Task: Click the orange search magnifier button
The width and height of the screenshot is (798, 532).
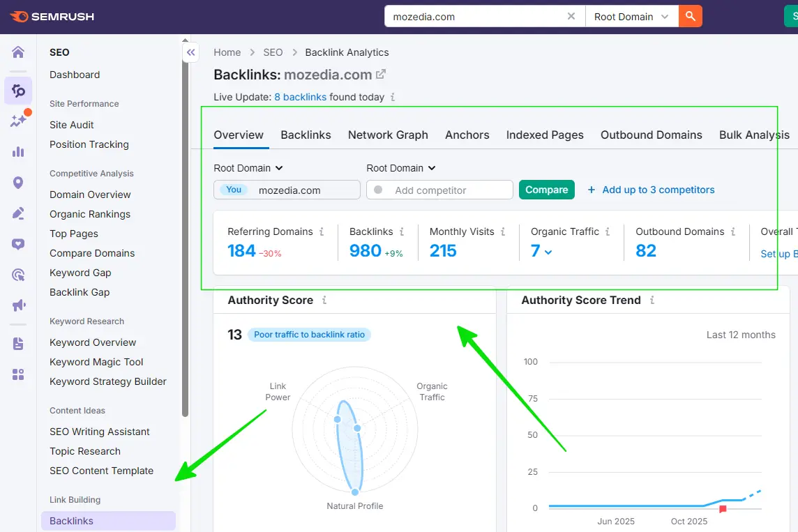Action: click(690, 15)
